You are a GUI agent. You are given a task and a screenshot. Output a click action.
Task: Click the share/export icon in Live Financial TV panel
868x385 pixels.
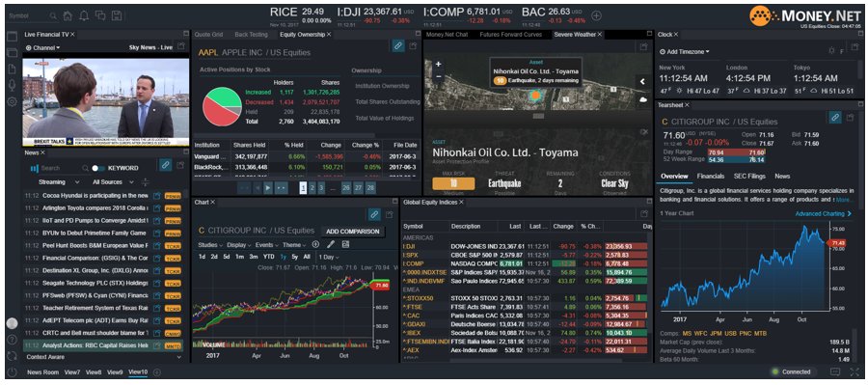tap(180, 46)
